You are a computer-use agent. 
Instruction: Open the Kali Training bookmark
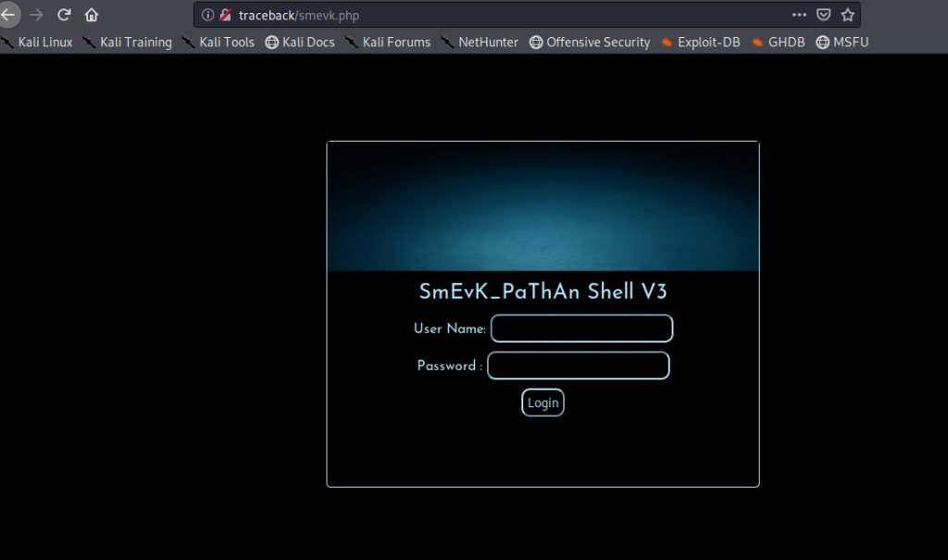(x=128, y=43)
